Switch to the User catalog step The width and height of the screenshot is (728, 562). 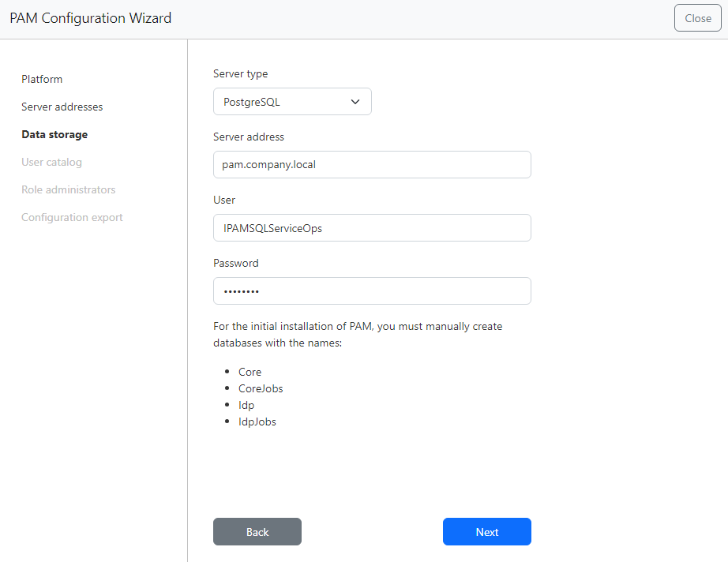point(51,162)
